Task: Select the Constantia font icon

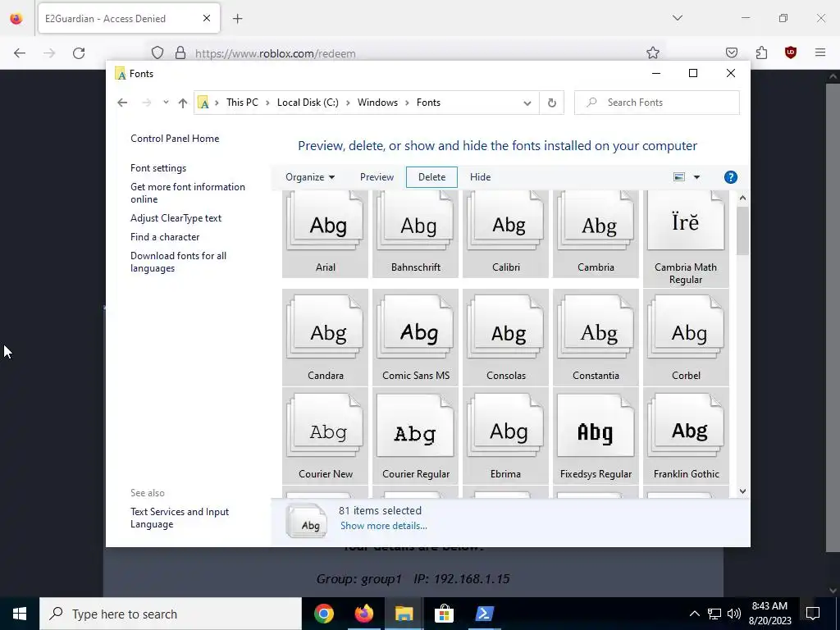Action: click(596, 337)
